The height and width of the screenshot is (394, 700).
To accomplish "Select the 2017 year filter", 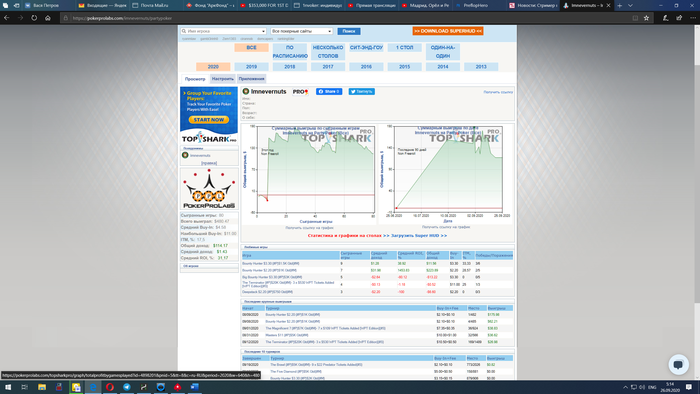I will point(328,66).
